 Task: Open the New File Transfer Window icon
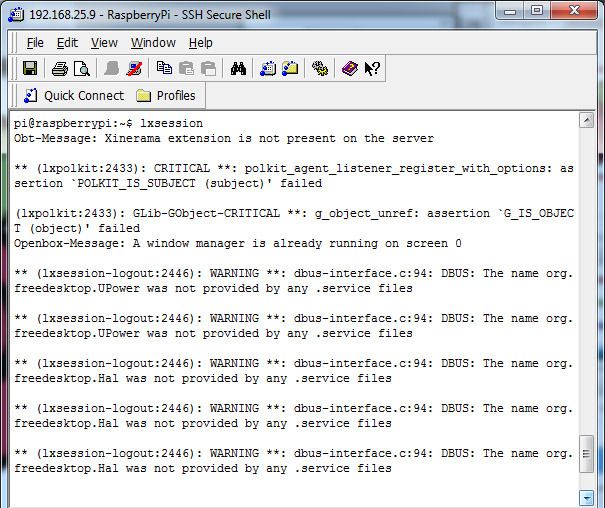(290, 68)
